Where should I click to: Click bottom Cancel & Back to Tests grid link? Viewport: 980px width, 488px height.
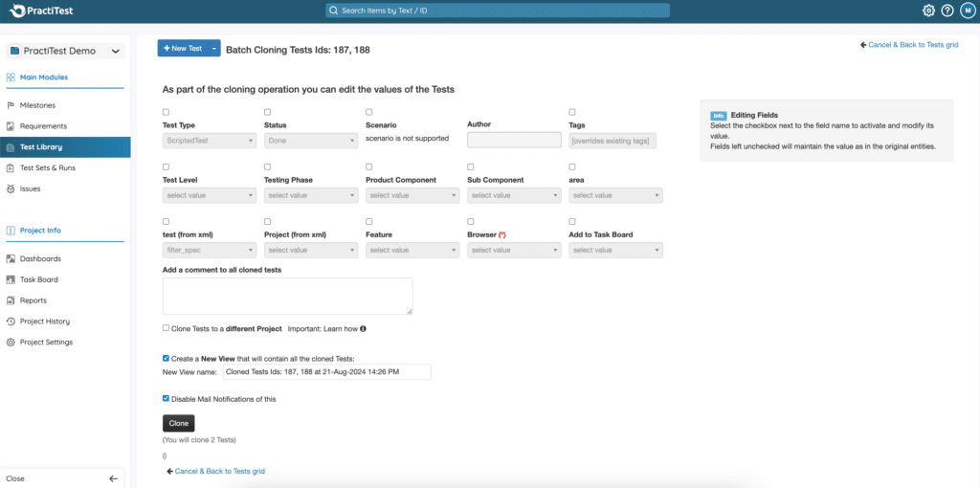click(x=215, y=471)
